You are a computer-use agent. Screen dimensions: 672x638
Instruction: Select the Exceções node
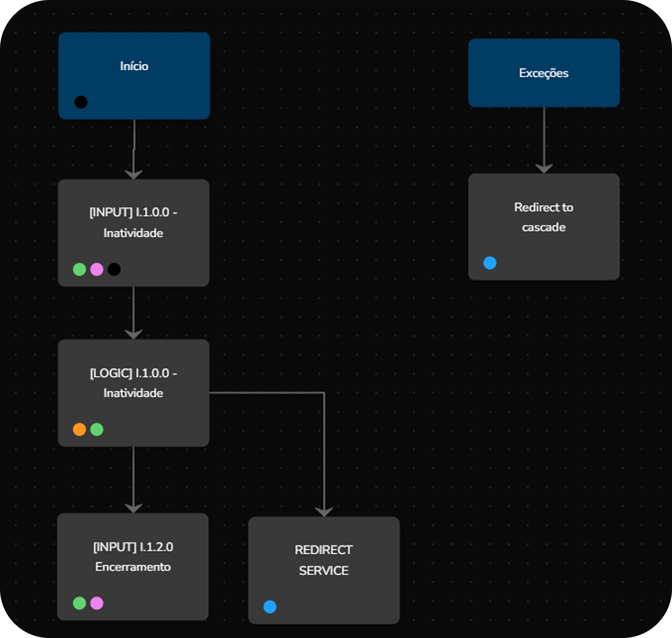[544, 73]
